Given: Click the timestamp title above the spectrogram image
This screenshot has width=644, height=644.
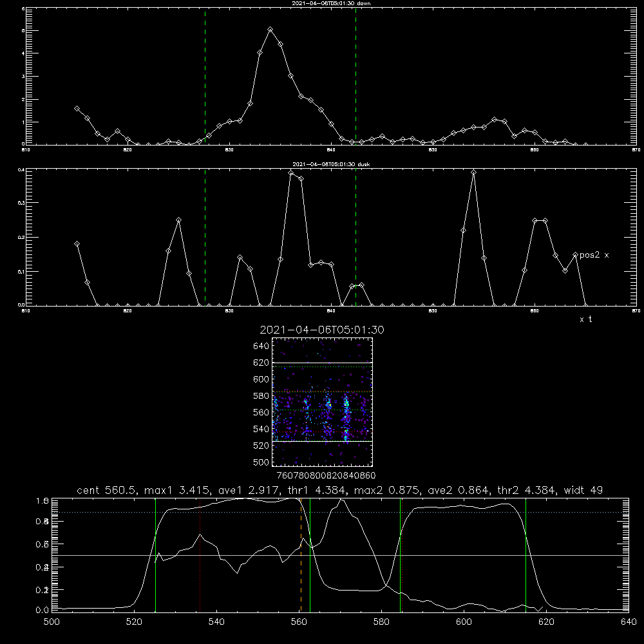Looking at the screenshot, I should click(x=322, y=330).
